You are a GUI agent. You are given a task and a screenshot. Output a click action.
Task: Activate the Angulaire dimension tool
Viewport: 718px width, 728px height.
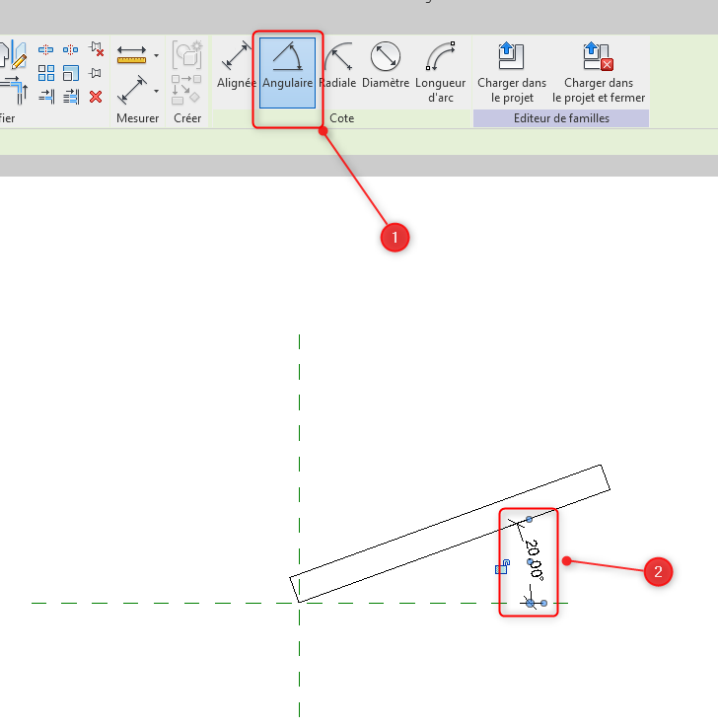click(287, 71)
